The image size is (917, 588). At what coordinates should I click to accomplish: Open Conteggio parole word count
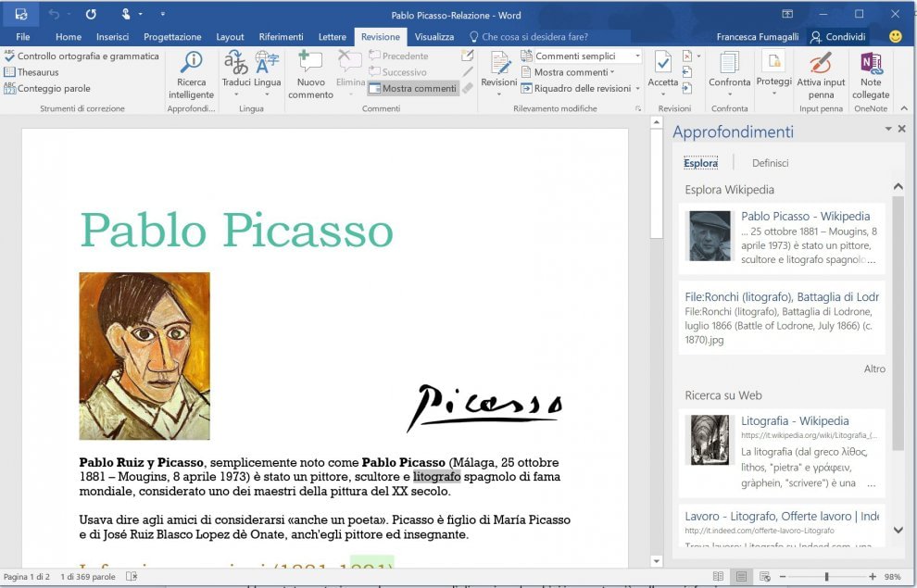(x=47, y=88)
